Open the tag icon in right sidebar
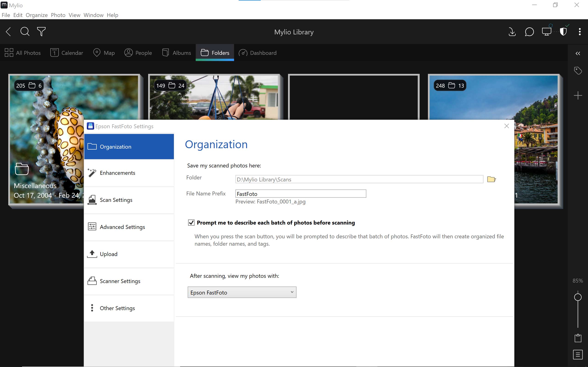The image size is (588, 367). pos(578,71)
